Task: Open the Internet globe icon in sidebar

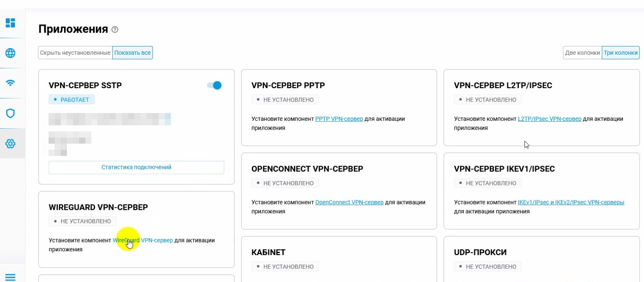Action: click(11, 53)
